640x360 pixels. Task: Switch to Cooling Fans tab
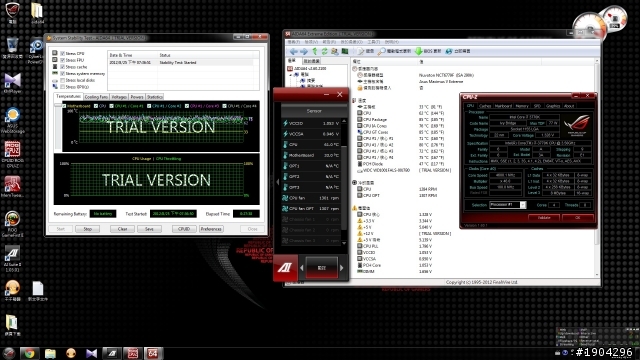click(96, 97)
